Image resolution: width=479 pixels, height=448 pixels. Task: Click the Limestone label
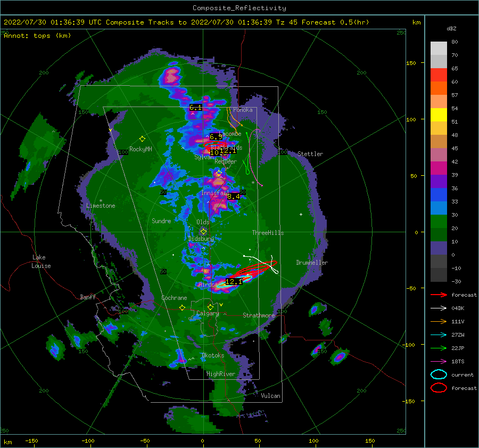(x=101, y=206)
